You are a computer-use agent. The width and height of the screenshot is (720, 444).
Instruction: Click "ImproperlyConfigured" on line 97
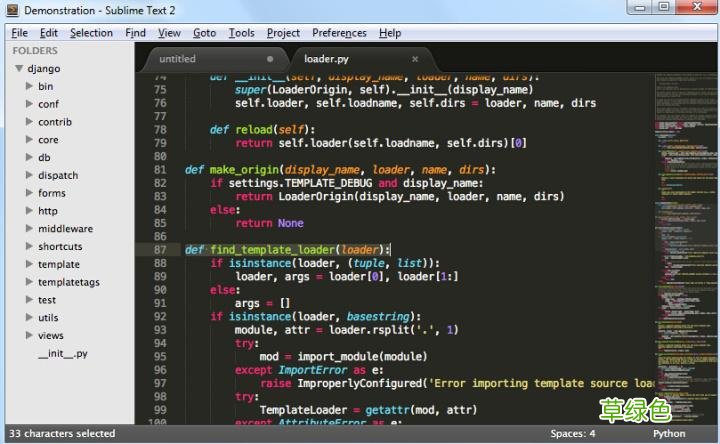(x=360, y=383)
